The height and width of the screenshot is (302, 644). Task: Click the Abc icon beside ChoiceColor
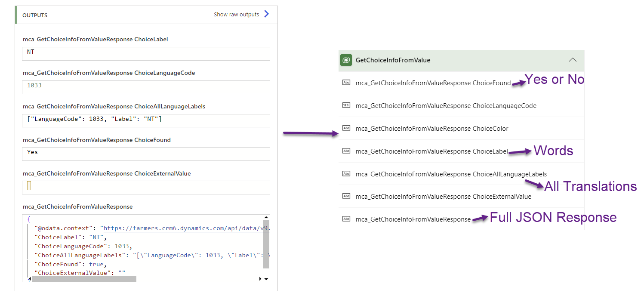click(346, 128)
